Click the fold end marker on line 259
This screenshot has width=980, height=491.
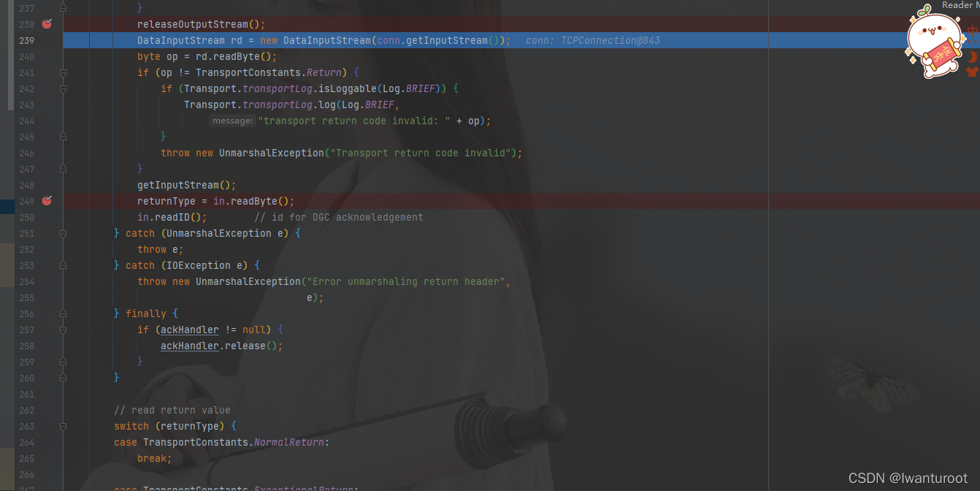(x=63, y=362)
